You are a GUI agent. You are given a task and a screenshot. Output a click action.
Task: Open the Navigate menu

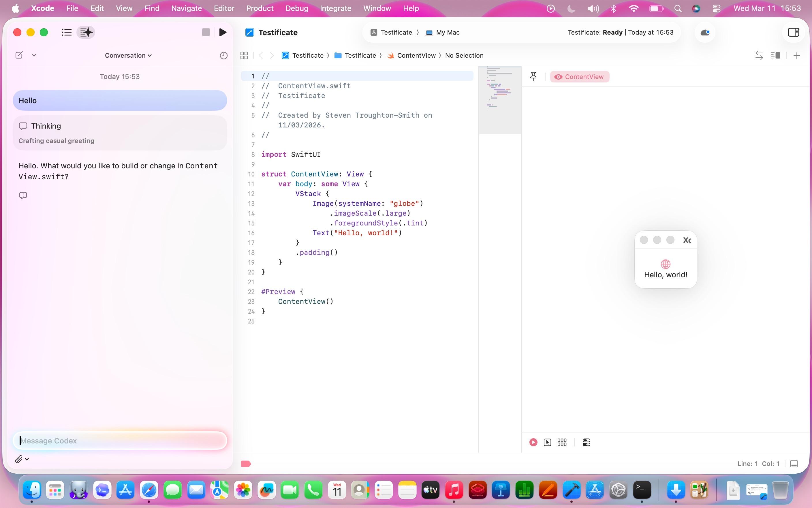coord(187,8)
